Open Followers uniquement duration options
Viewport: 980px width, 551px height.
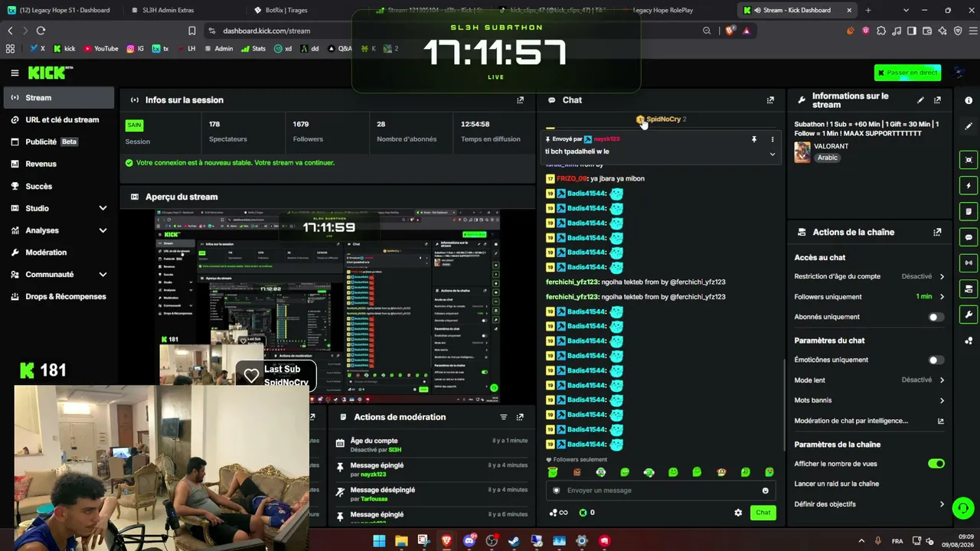869,297
